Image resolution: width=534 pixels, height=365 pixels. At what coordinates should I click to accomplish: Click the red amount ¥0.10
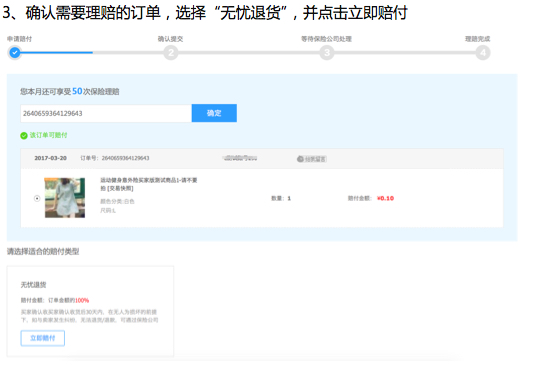(x=385, y=198)
